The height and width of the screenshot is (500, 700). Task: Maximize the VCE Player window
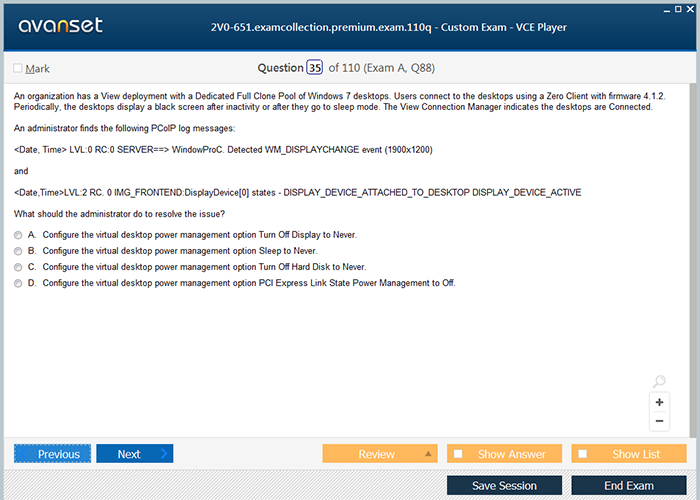pos(677,8)
